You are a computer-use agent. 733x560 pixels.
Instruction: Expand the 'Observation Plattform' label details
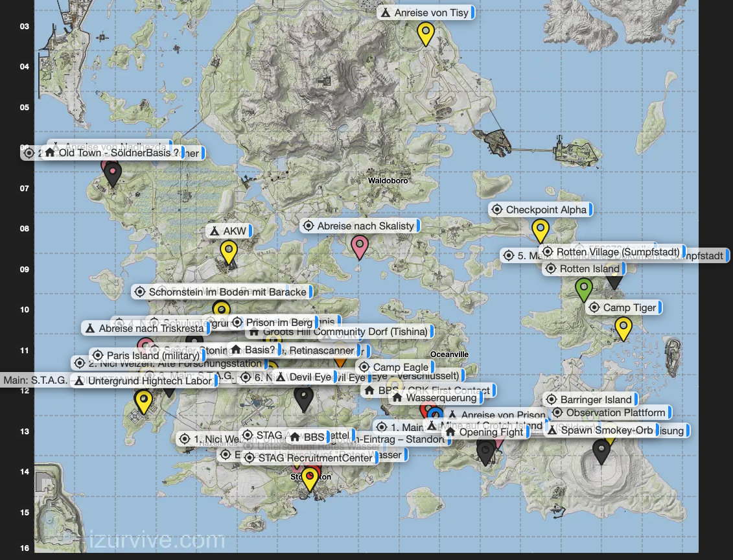(668, 412)
